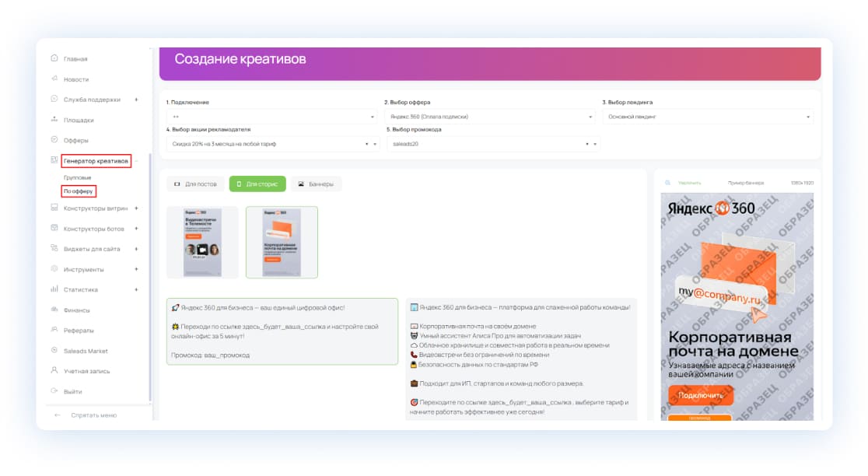Viewport: 868px width, 476px height.
Task: Select the Видеовстречи в Телемосте creative thumbnail
Action: [202, 242]
